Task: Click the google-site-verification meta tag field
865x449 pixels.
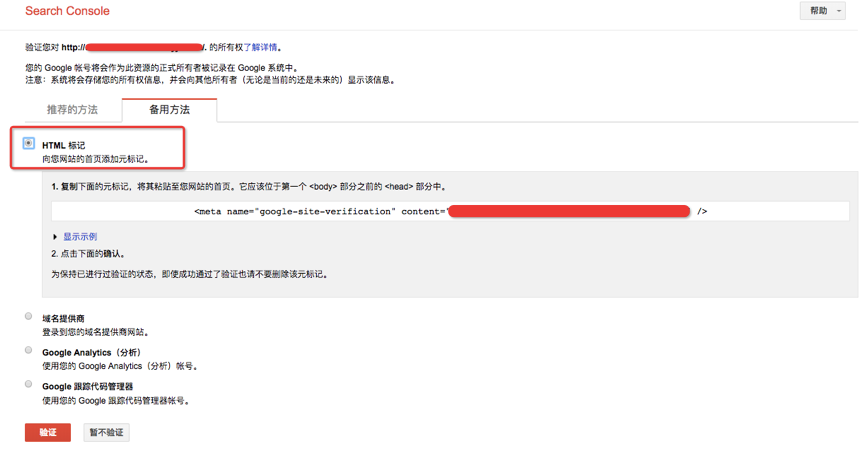Action: pos(450,212)
